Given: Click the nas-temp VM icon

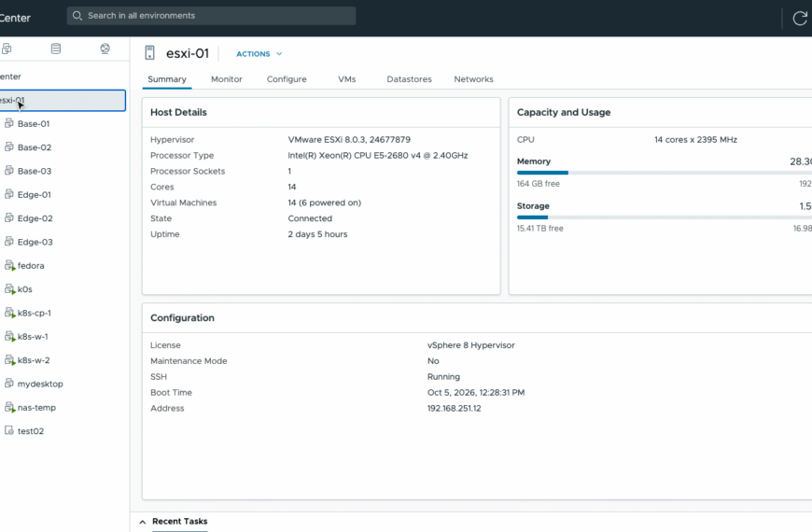Looking at the screenshot, I should (x=9, y=408).
